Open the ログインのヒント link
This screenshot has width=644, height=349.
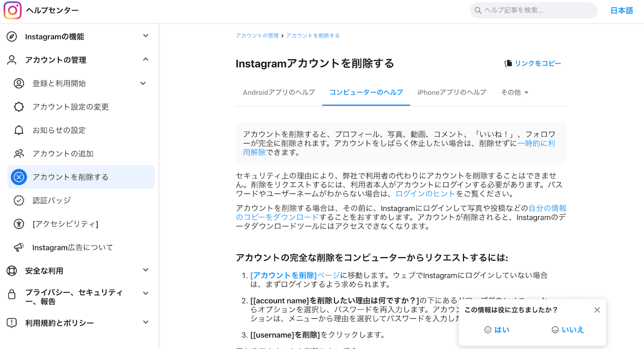tap(425, 194)
